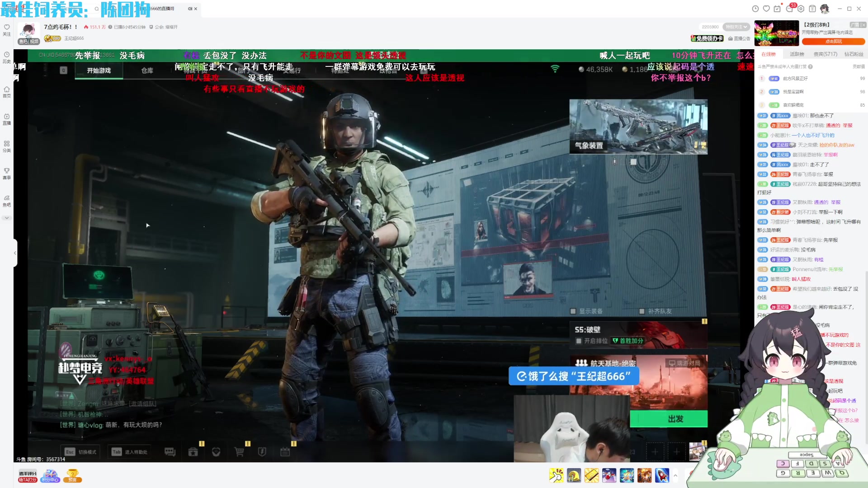Image resolution: width=868 pixels, height=488 pixels.
Task: Expand more items chevron in left sidebar
Action: point(7,218)
